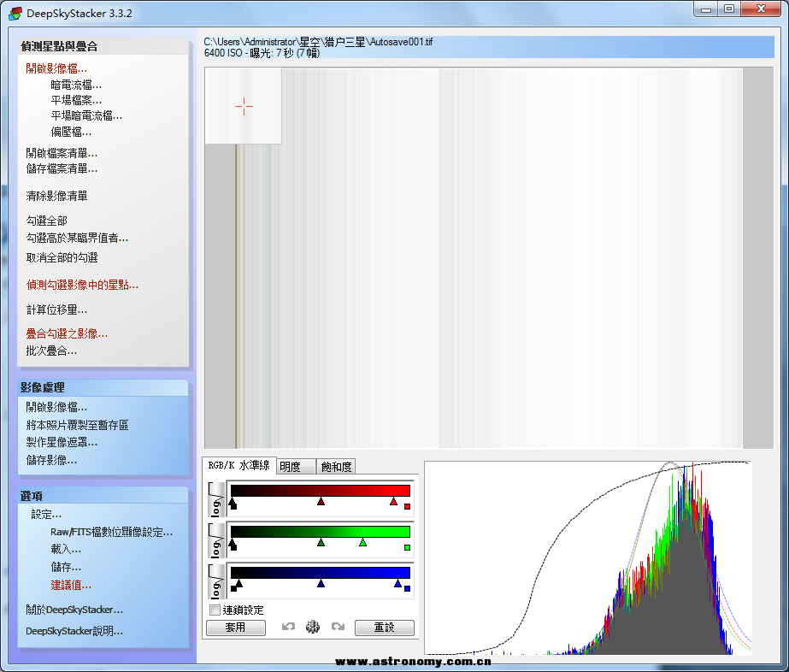Click the undo arrow icon below sliders
Screen dimensions: 789x672
coord(288,627)
